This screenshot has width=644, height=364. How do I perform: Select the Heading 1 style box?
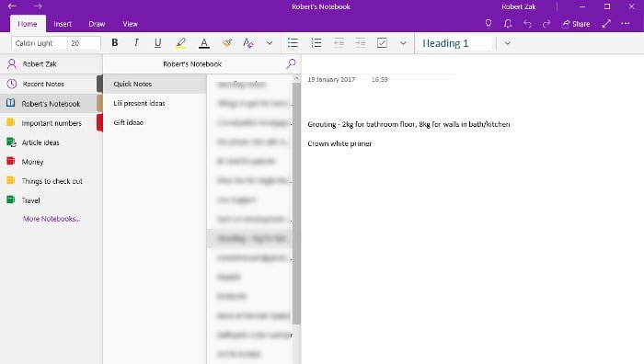coord(454,43)
